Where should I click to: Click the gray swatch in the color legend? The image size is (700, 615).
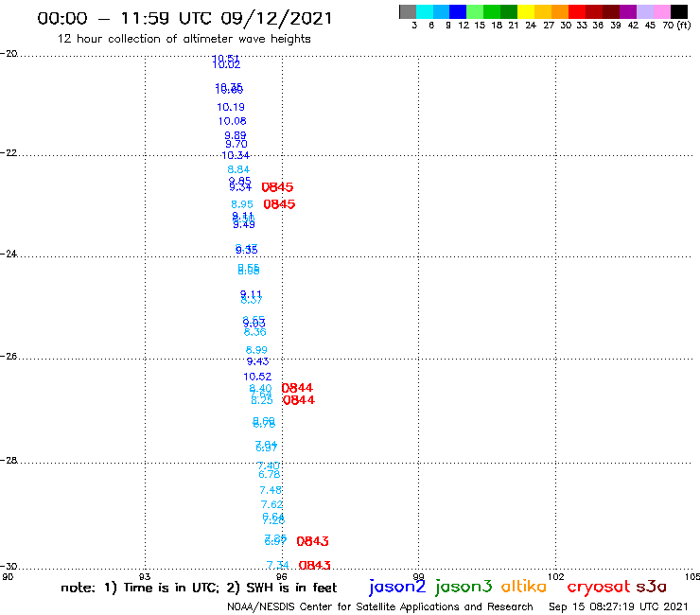[x=408, y=11]
